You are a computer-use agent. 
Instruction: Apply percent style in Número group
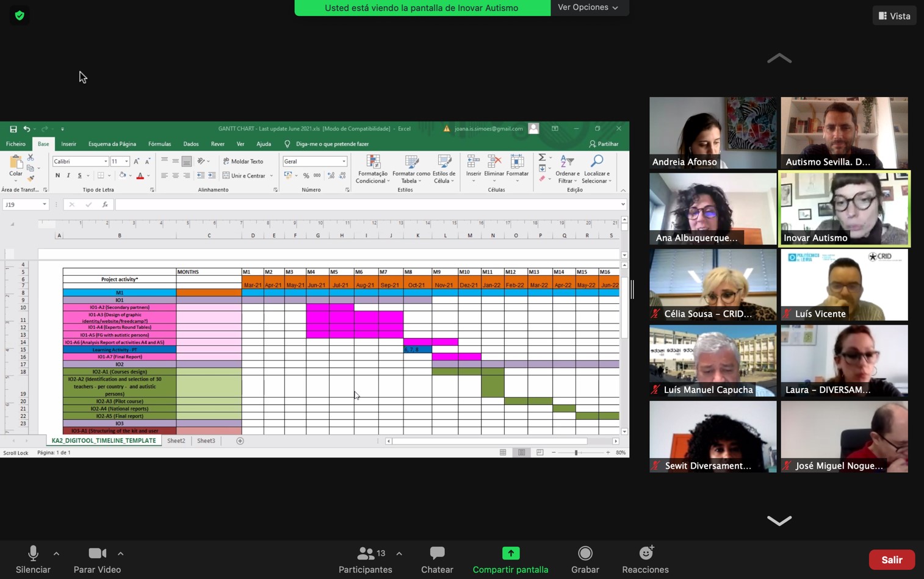[306, 176]
